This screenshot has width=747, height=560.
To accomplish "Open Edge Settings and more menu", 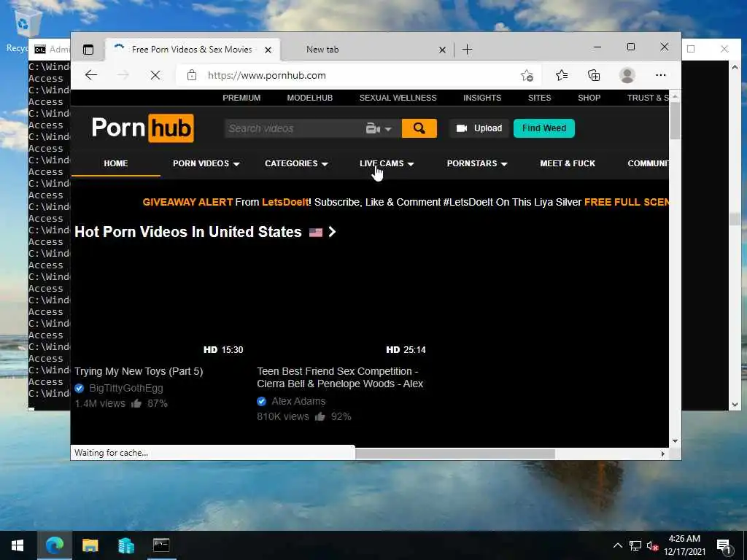I will 660,75.
